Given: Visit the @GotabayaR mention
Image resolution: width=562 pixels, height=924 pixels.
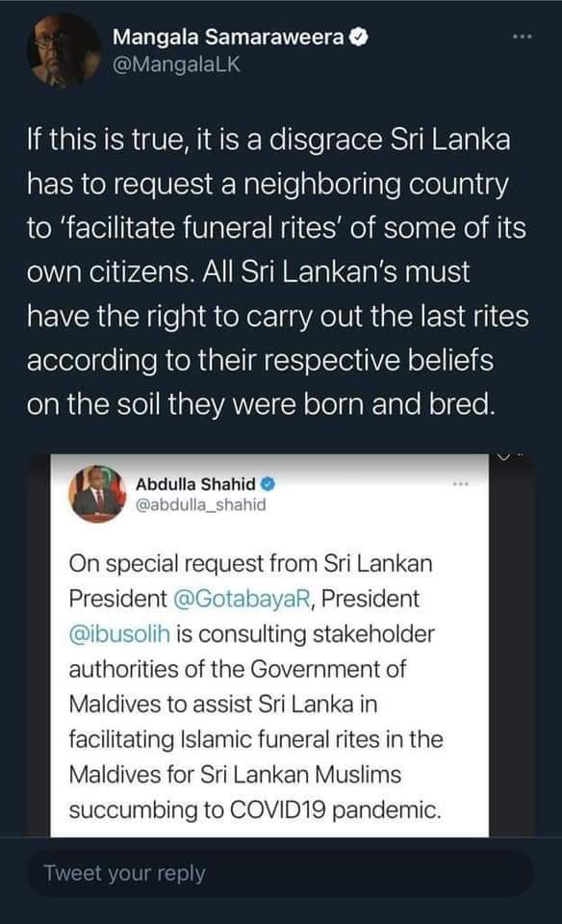Looking at the screenshot, I should pos(243,599).
